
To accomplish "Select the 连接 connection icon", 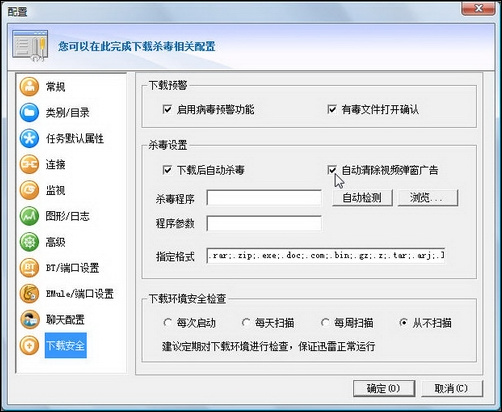I will pos(29,164).
